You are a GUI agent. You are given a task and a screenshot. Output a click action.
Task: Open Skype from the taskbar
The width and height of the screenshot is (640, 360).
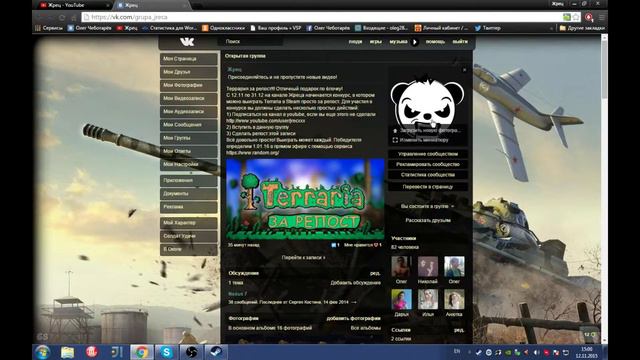pyautogui.click(x=167, y=352)
